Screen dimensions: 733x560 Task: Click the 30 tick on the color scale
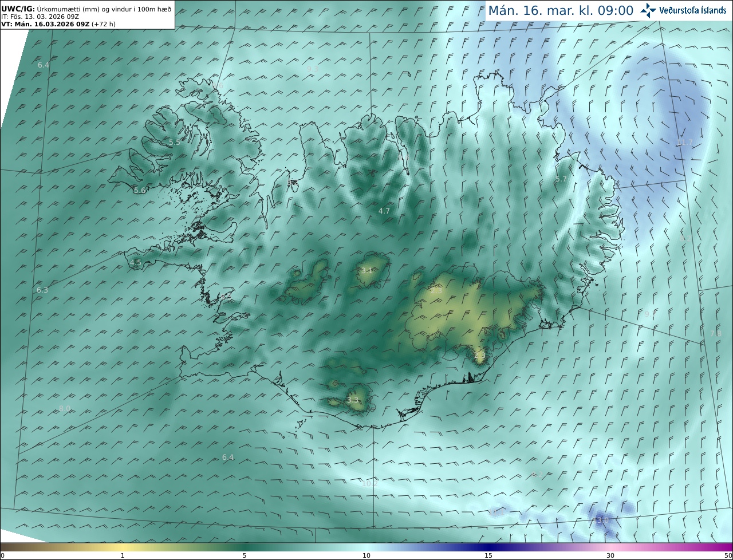click(x=610, y=555)
